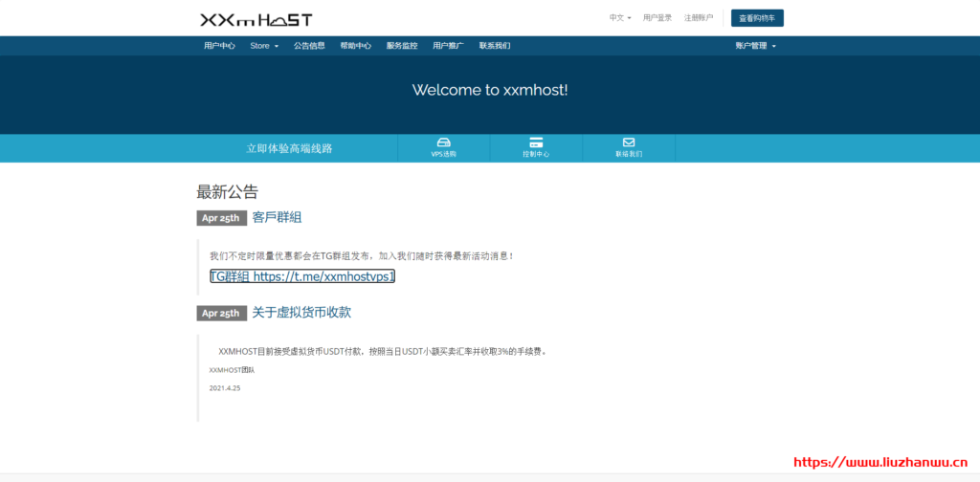The image size is (980, 482).
Task: Click the USDT payment announcement paragraph
Action: 384,352
